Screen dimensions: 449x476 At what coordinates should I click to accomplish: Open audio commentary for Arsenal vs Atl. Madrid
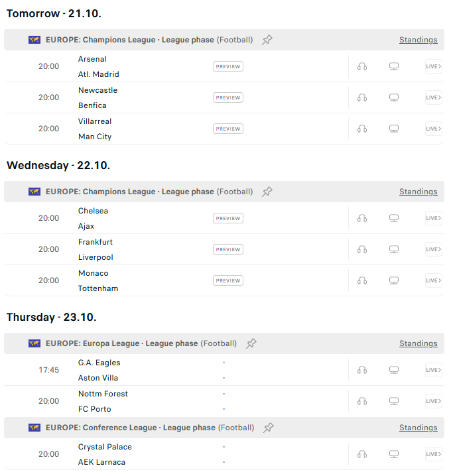click(x=362, y=66)
